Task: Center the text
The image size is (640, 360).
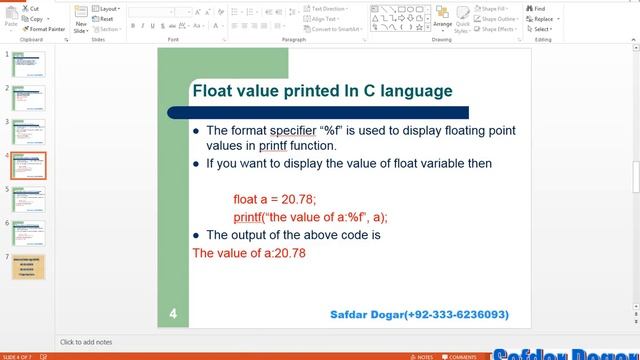Action: click(244, 26)
